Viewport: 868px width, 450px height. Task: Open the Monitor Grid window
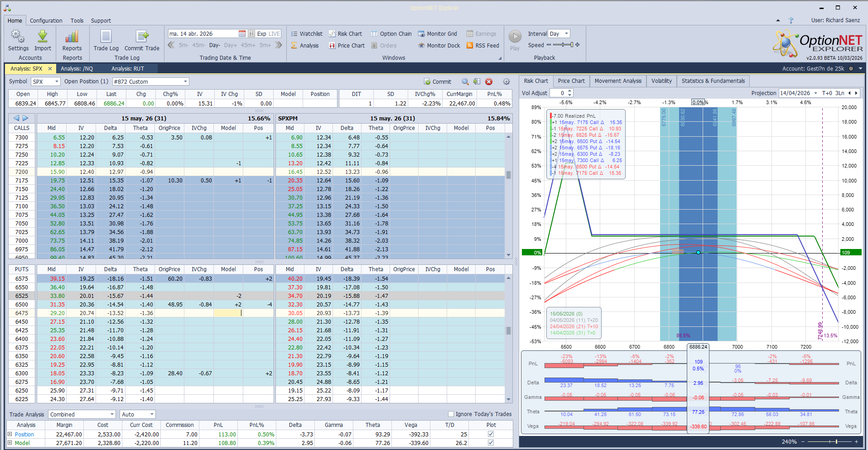pyautogui.click(x=437, y=34)
